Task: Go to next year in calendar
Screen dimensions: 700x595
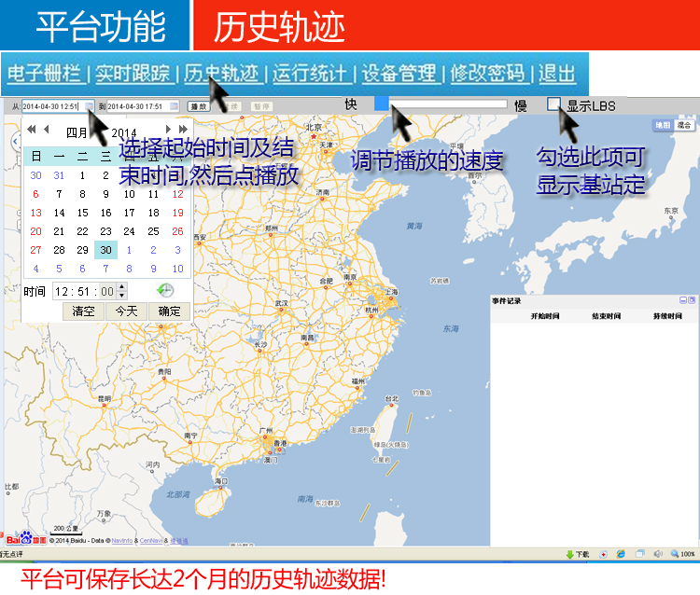Action: point(183,130)
